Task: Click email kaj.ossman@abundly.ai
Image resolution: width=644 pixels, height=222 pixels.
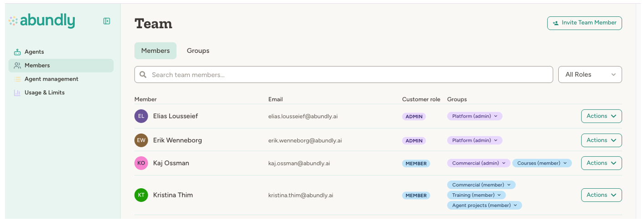Action: (299, 163)
